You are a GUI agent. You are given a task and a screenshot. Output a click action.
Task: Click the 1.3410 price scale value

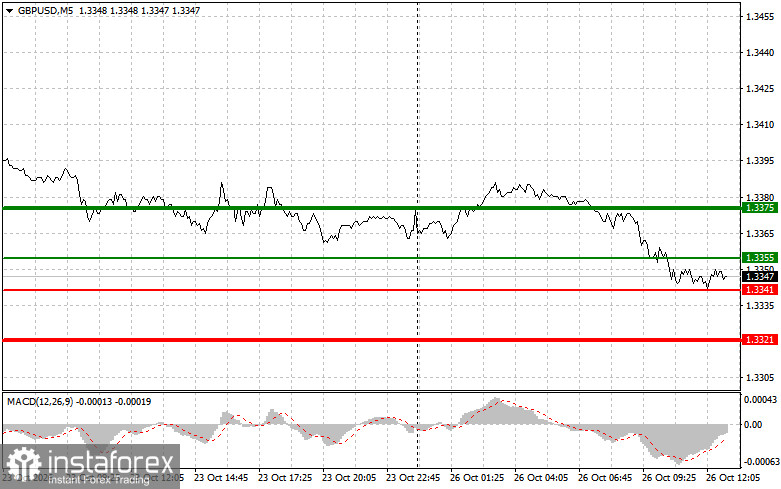click(x=760, y=124)
